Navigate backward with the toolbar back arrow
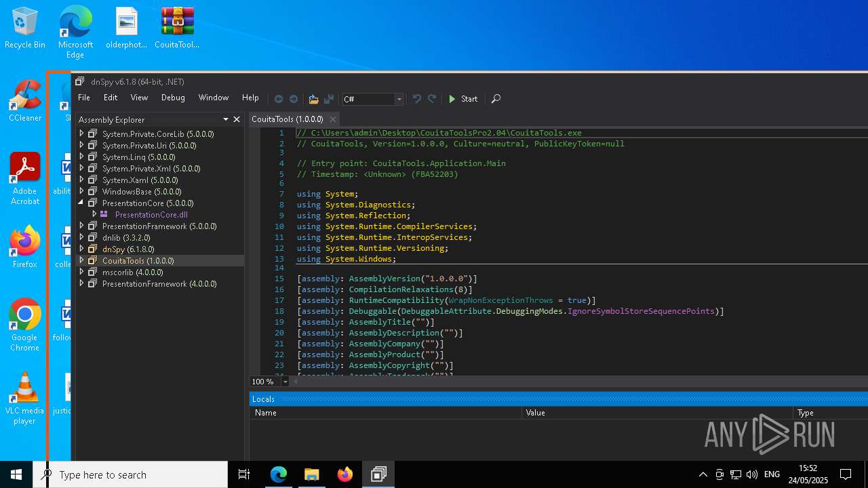 tap(279, 99)
